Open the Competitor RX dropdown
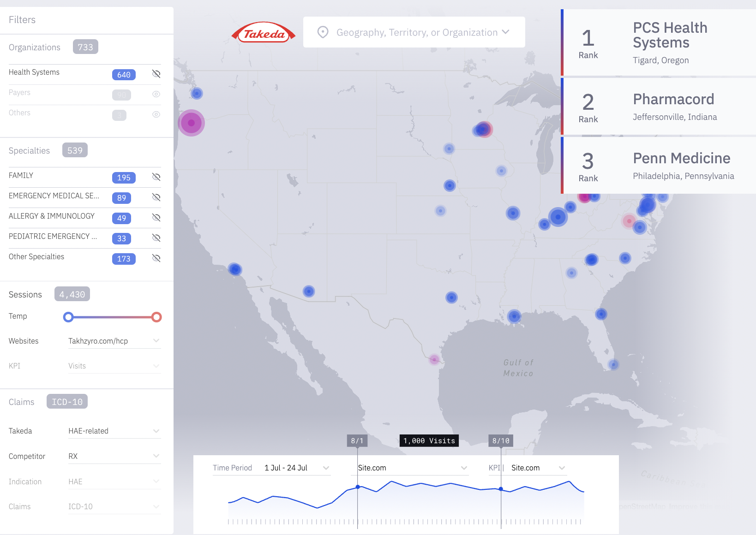 coord(156,456)
